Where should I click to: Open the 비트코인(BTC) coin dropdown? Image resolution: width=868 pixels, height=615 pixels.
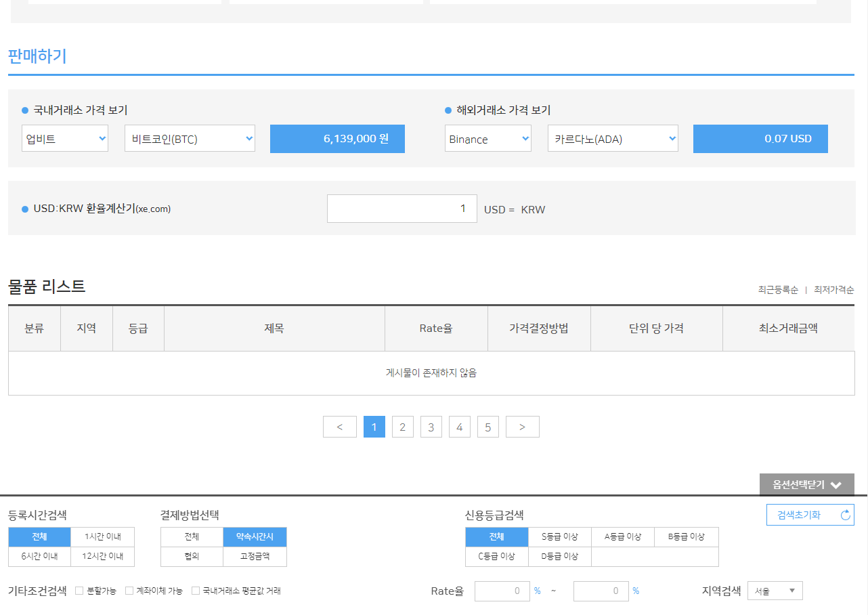pos(190,138)
